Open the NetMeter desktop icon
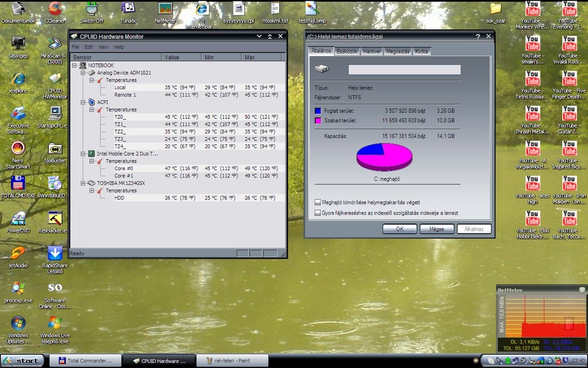This screenshot has height=368, width=588. tap(165, 11)
